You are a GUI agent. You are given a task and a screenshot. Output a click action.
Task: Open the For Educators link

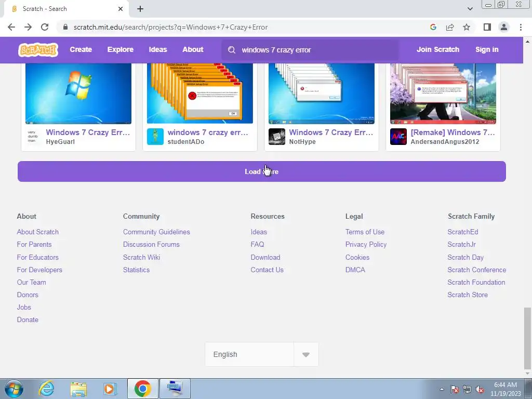(x=37, y=257)
